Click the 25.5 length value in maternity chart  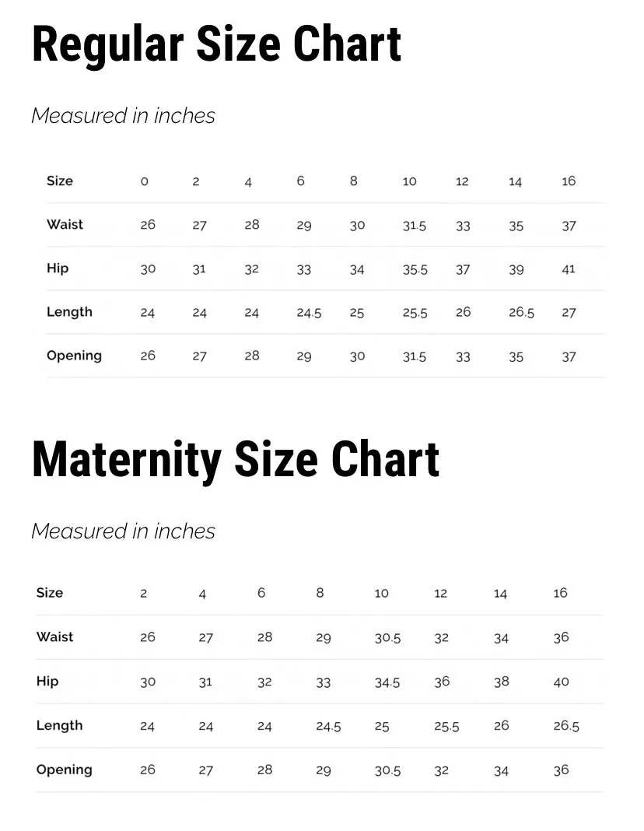tap(446, 727)
